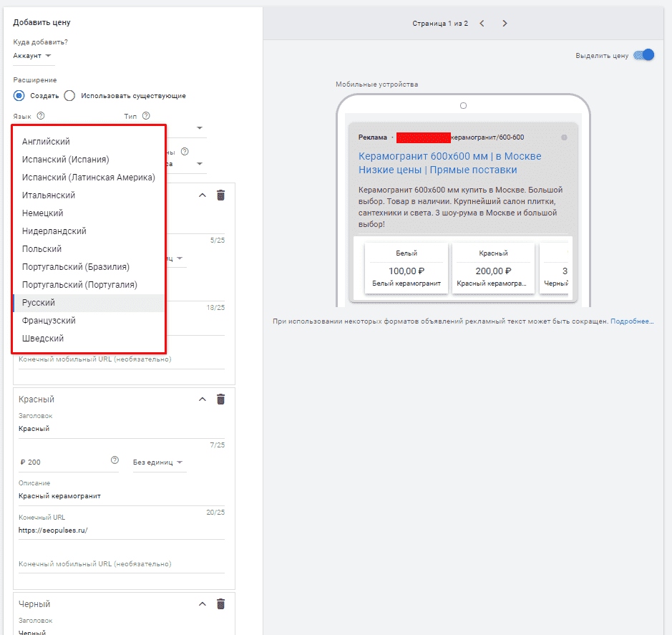Viewport: 672px width, 635px height.
Task: Edit Конечный URL field https://seopulses.ru/
Action: [x=122, y=530]
